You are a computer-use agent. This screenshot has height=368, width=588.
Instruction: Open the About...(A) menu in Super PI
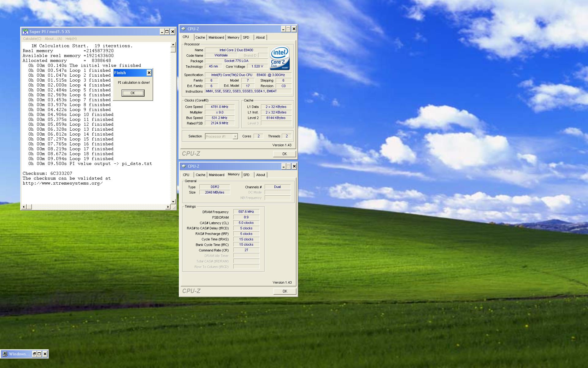53,39
